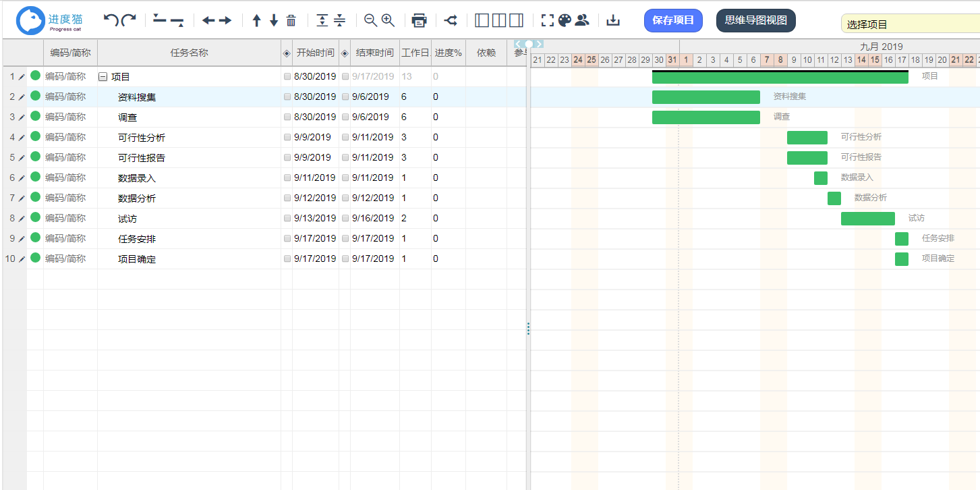The height and width of the screenshot is (490, 980).
Task: Open the resources people editor
Action: point(582,20)
